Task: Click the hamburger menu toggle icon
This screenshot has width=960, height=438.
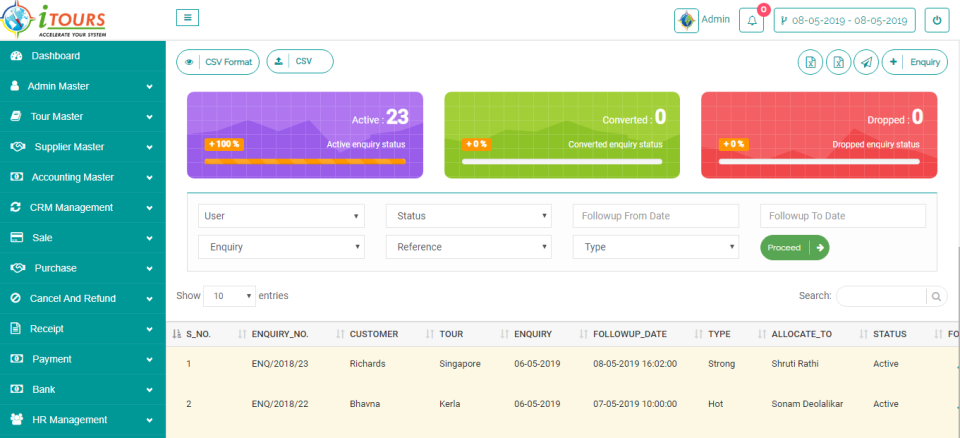Action: pos(187,18)
